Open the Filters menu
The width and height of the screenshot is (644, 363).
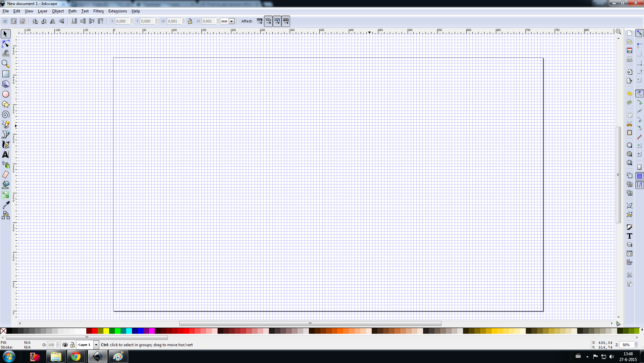point(98,11)
